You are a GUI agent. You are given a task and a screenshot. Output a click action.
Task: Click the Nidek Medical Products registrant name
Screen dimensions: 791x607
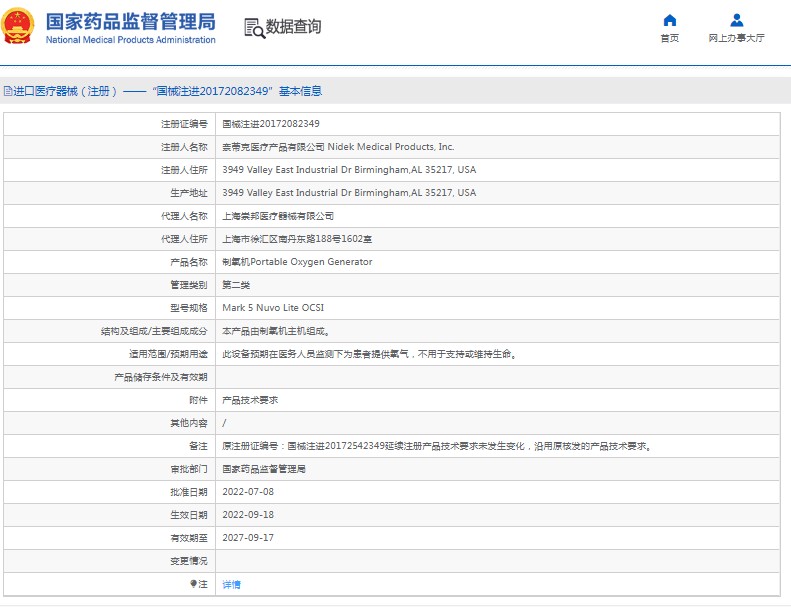tap(337, 147)
